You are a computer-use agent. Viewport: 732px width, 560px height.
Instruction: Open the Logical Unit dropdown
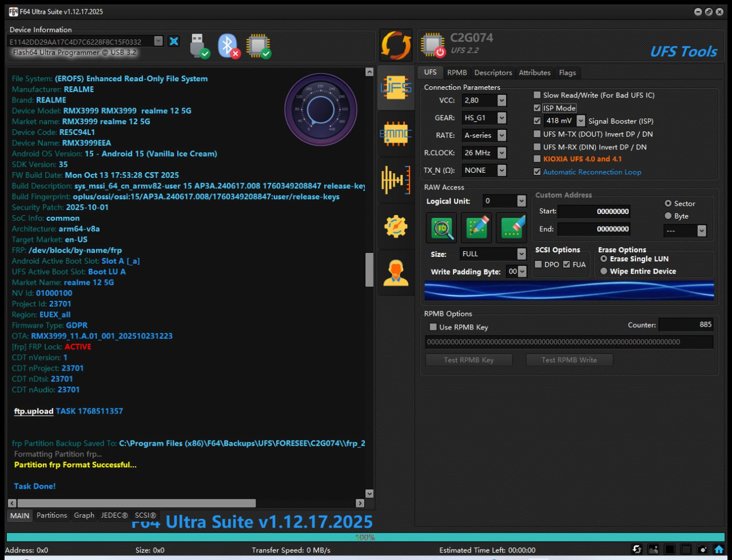point(521,201)
